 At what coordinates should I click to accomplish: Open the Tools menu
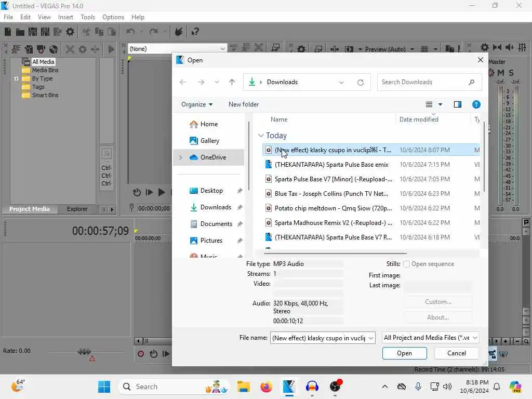pos(87,17)
